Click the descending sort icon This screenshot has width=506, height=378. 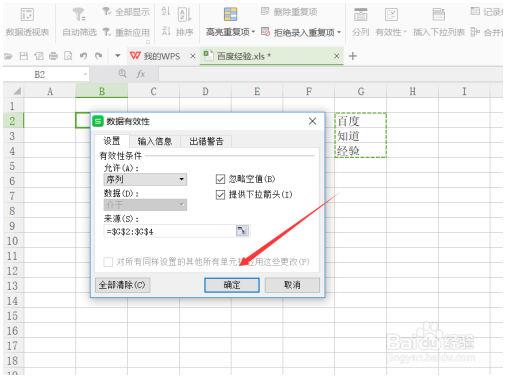click(x=166, y=32)
